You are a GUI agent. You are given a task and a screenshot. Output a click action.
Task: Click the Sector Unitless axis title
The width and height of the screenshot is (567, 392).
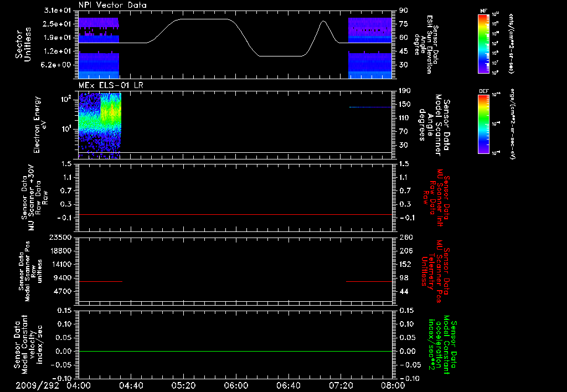[x=23, y=44]
